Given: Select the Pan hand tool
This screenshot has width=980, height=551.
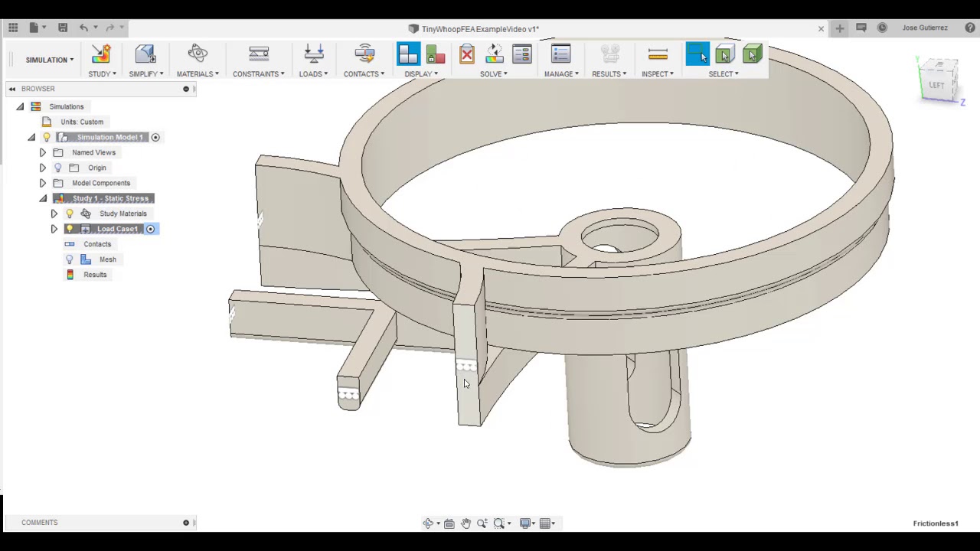Looking at the screenshot, I should click(x=465, y=523).
